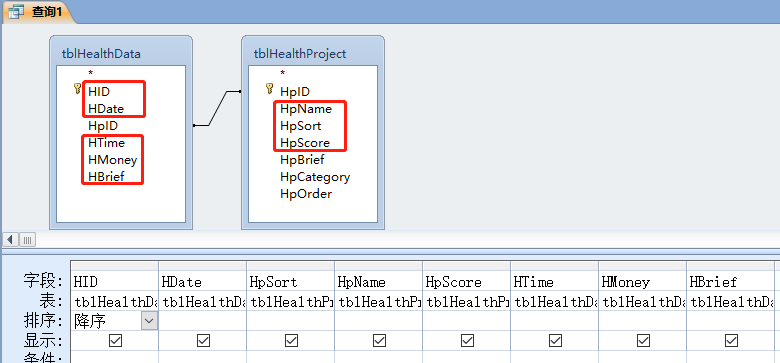Click the column selector above HBrief
The image size is (780, 363).
click(731, 266)
